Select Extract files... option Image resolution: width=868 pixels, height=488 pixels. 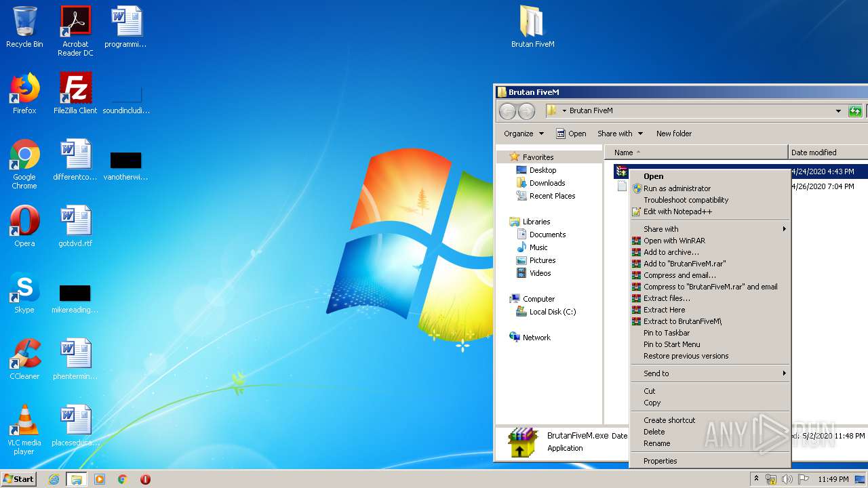[x=710, y=298]
